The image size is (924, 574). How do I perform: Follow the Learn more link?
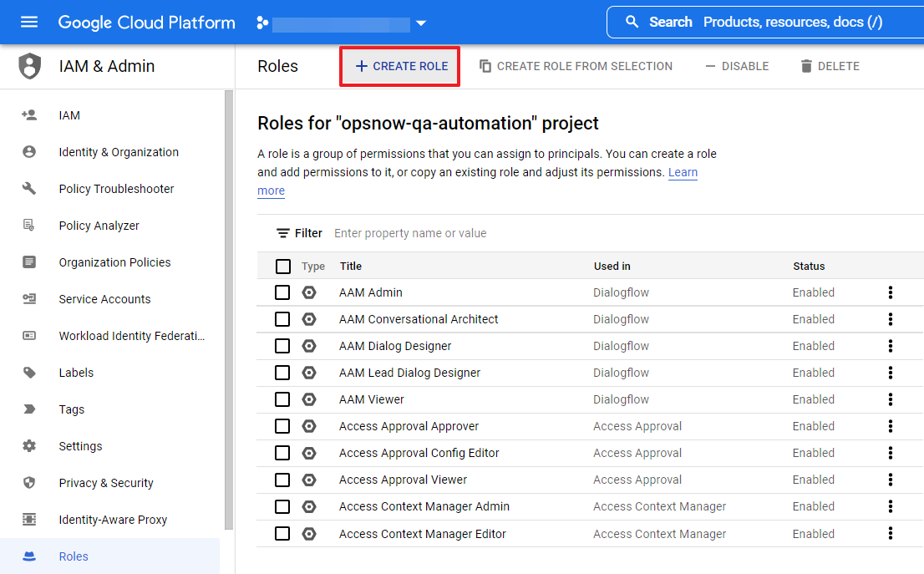[683, 173]
